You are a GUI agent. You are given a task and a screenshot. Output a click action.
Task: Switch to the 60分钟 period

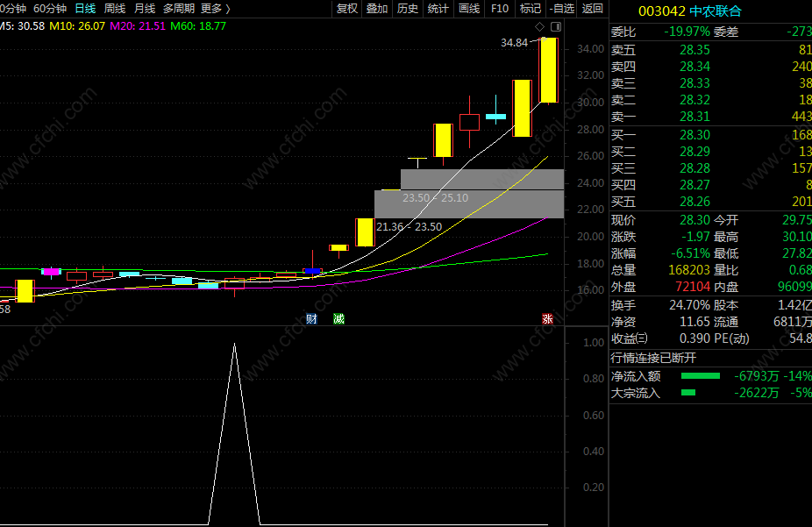(50, 8)
